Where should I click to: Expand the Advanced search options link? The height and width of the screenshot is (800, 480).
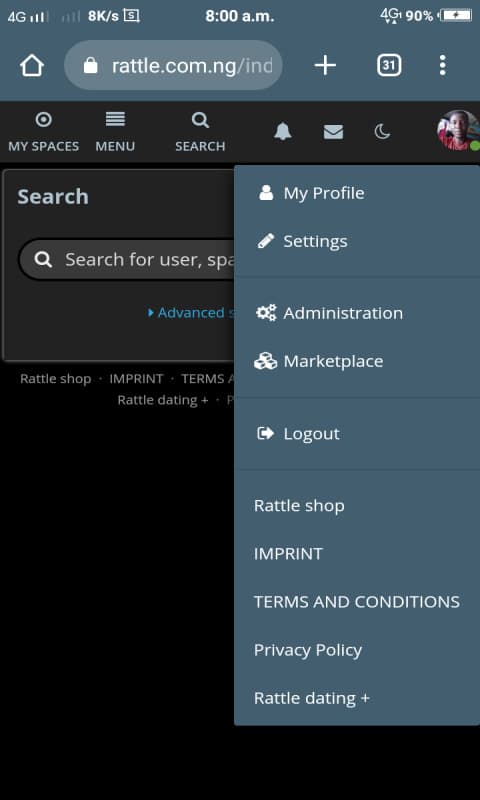[191, 313]
